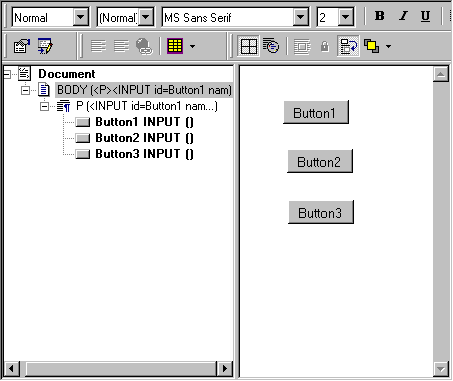This screenshot has width=453, height=381.
Task: Click the BODY page icon in tree
Action: click(44, 90)
